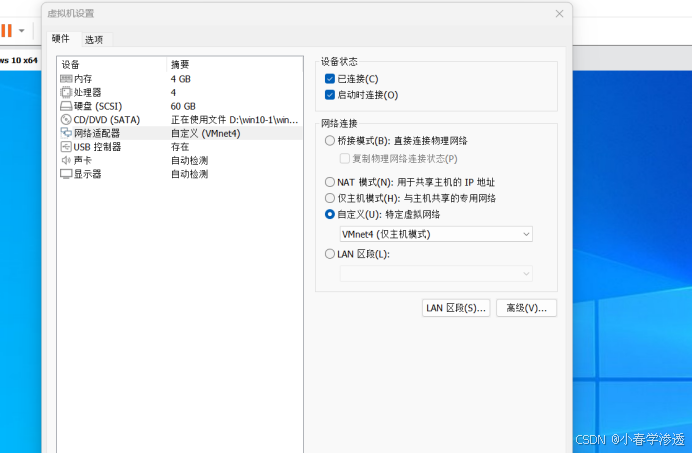The height and width of the screenshot is (454, 693).
Task: Open the dropdown arrow beside pause icon
Action: [x=21, y=31]
